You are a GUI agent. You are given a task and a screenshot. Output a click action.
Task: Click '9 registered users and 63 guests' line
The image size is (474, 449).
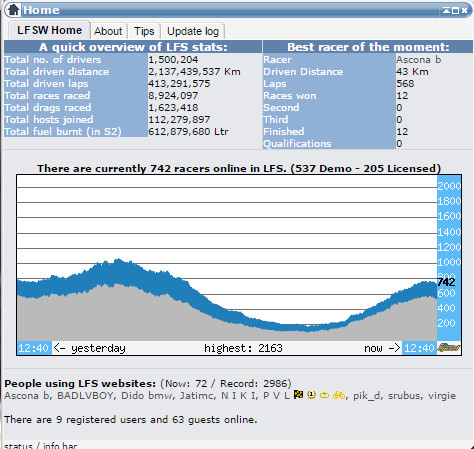(131, 420)
